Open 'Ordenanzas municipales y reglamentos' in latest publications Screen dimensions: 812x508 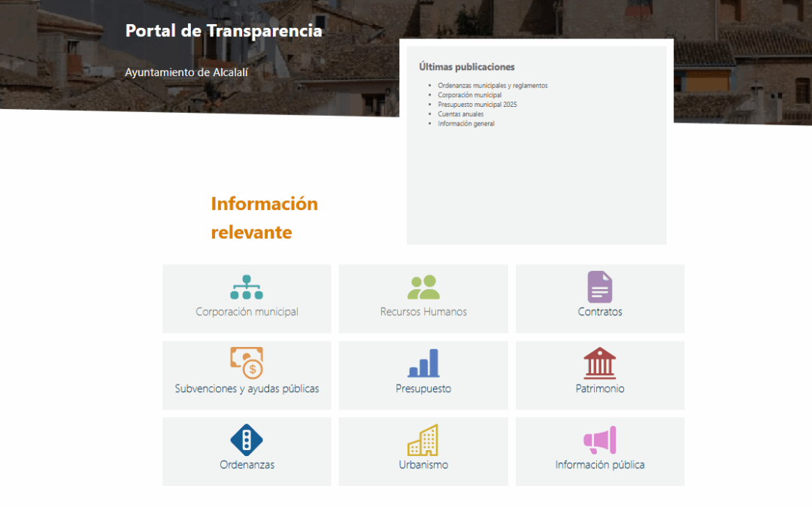tap(492, 86)
